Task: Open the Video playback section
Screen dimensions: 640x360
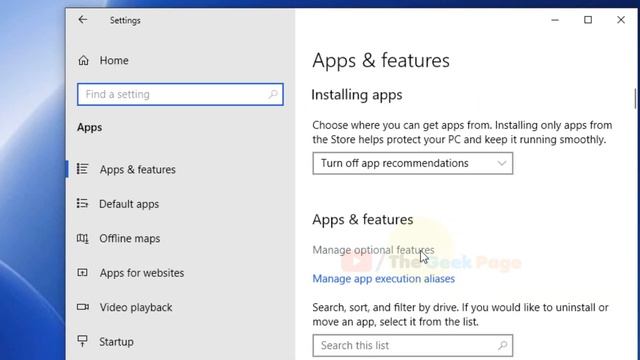Action: [136, 307]
